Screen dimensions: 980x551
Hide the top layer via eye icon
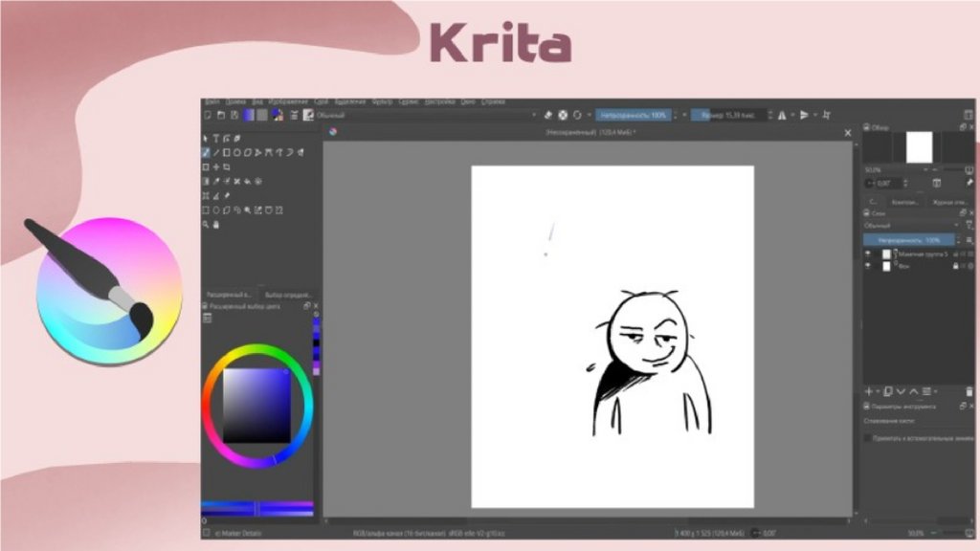coord(868,253)
